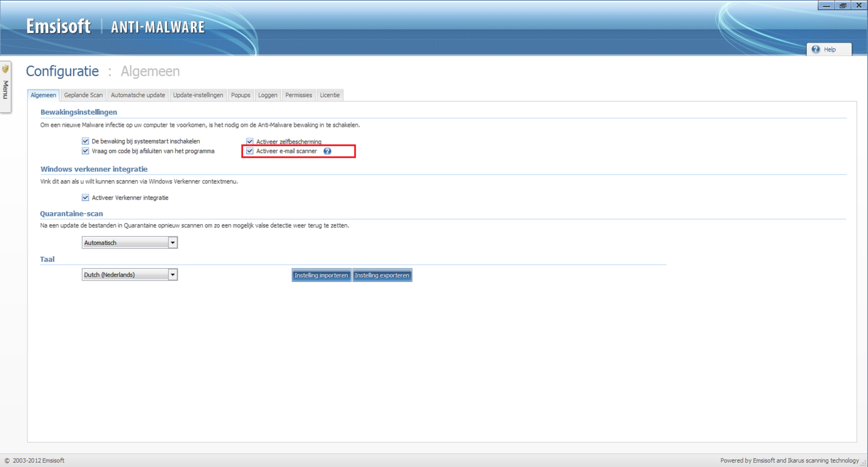868x467 pixels.
Task: Click the 'Instelling exporteren' button
Action: pos(382,275)
